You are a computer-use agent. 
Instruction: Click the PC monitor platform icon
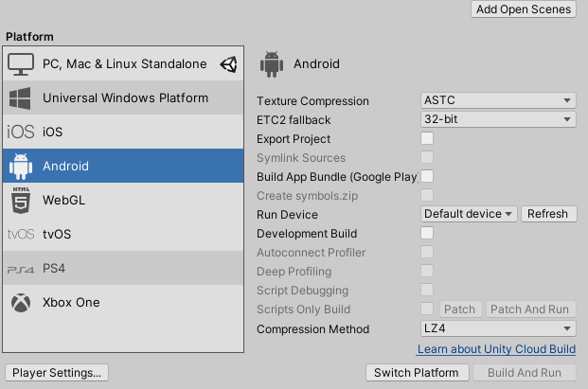[21, 64]
